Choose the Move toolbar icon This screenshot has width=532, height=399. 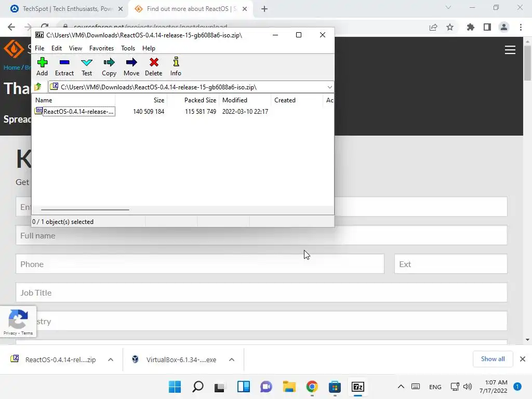(131, 66)
